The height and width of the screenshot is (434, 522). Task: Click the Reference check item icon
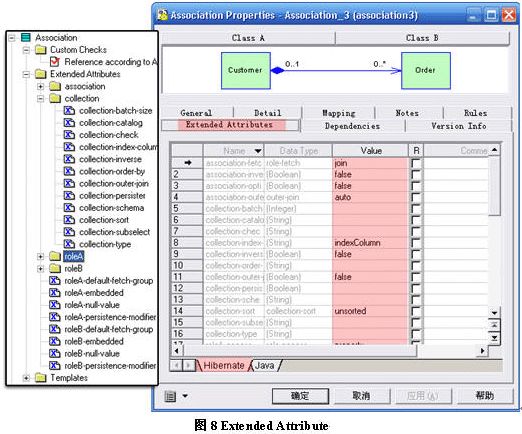55,62
